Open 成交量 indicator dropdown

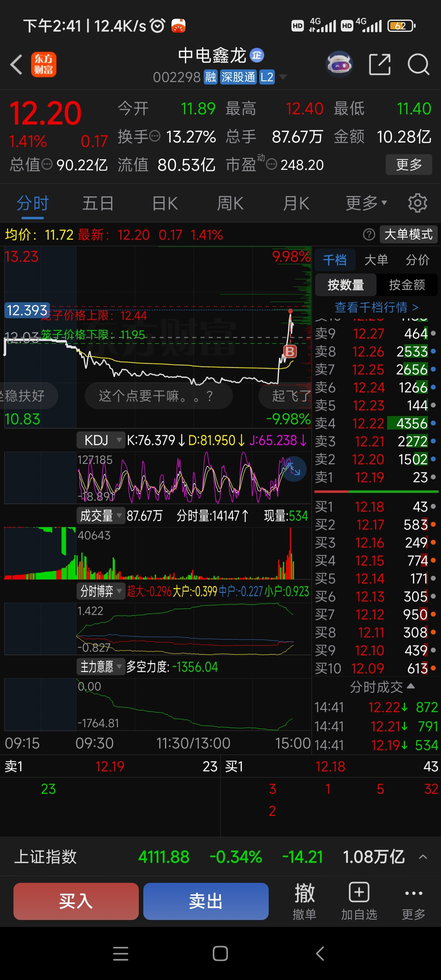click(x=100, y=516)
